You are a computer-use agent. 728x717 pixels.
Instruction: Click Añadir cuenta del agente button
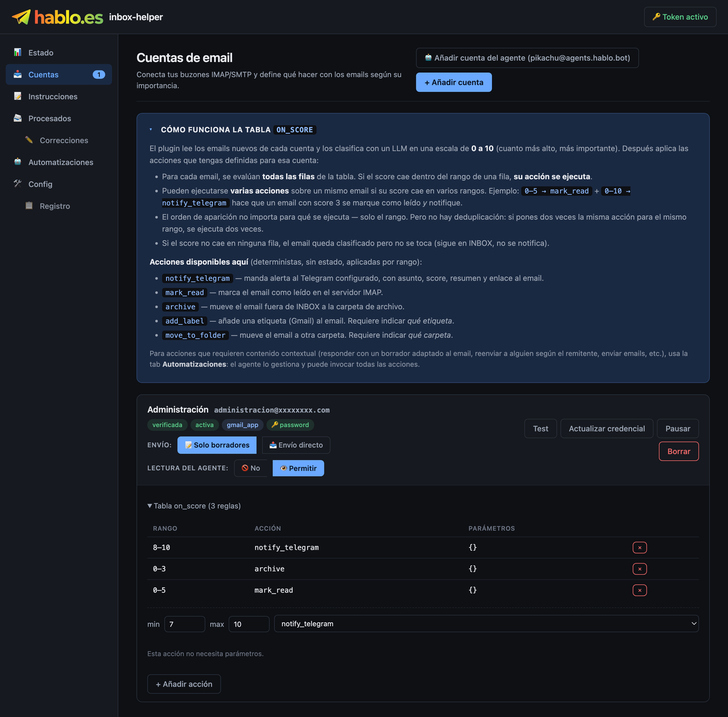point(527,58)
